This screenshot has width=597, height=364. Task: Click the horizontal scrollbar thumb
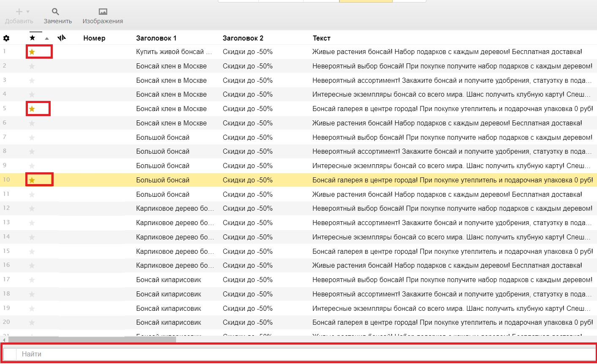coord(92,340)
